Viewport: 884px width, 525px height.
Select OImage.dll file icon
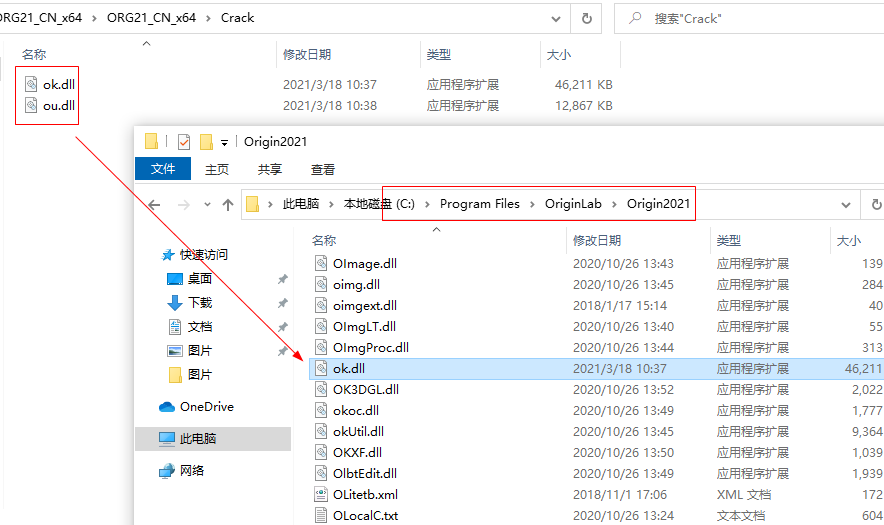321,263
